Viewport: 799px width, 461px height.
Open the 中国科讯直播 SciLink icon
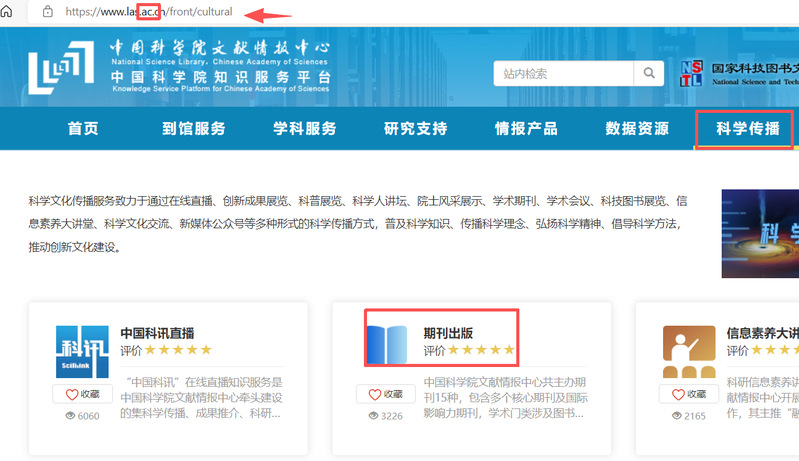[x=81, y=352]
